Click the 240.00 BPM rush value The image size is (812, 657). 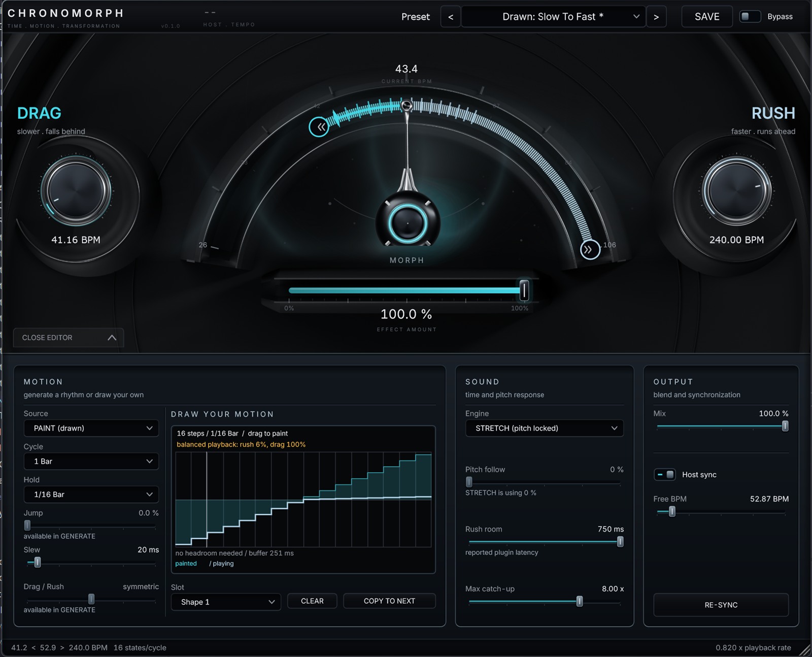point(736,240)
